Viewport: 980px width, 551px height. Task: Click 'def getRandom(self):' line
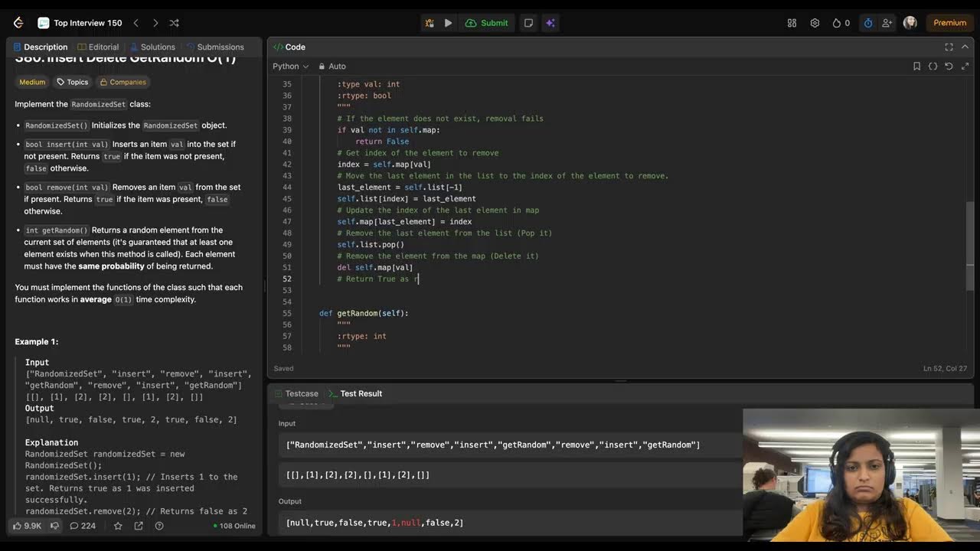click(364, 314)
